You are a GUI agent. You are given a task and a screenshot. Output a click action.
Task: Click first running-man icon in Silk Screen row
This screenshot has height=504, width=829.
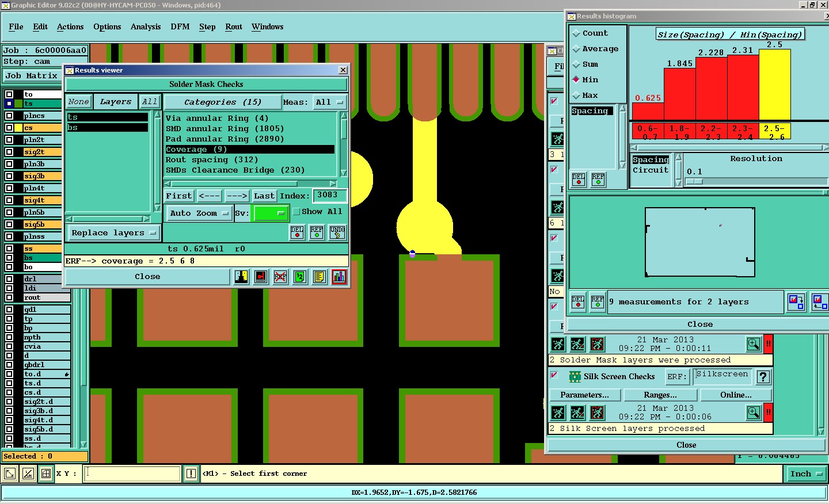coord(558,413)
